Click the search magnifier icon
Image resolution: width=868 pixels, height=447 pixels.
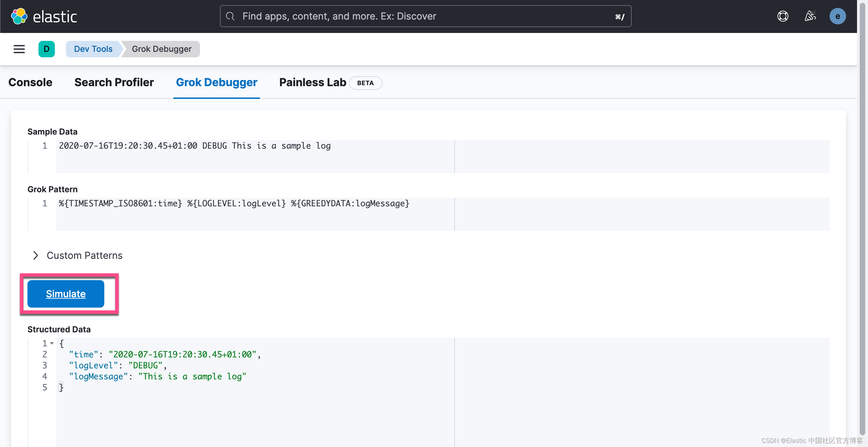click(230, 16)
